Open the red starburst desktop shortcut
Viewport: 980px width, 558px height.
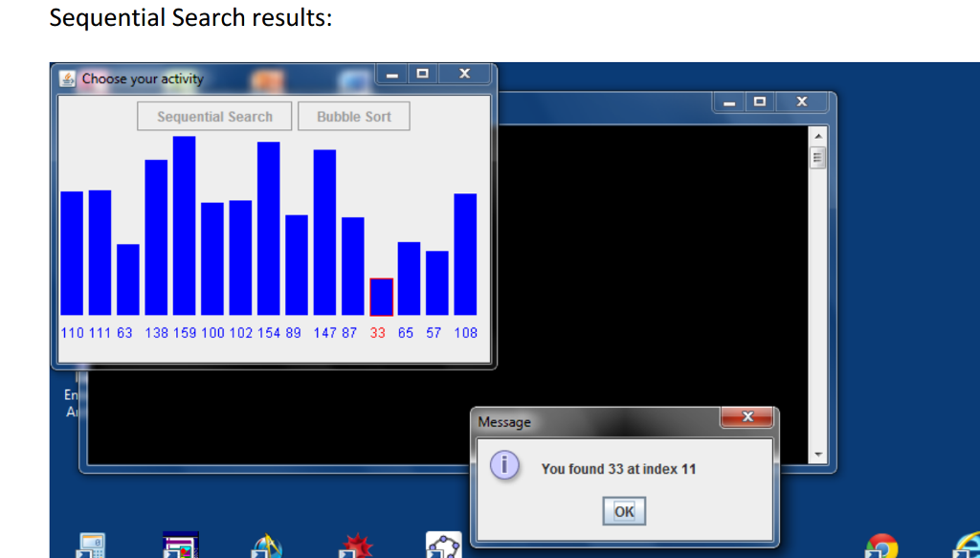(x=356, y=546)
